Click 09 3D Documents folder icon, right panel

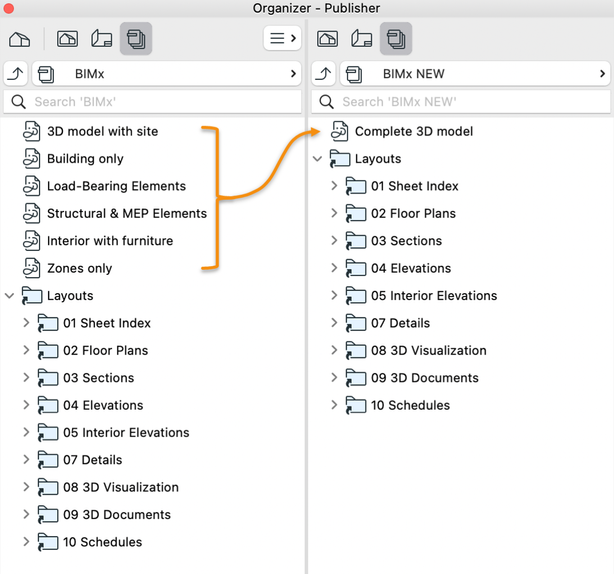pos(356,378)
